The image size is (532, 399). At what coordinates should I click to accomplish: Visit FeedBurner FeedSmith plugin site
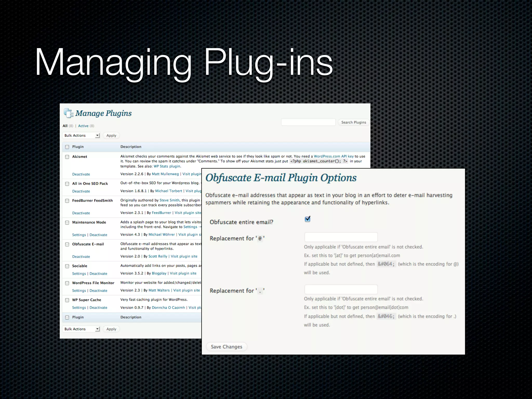tap(188, 213)
